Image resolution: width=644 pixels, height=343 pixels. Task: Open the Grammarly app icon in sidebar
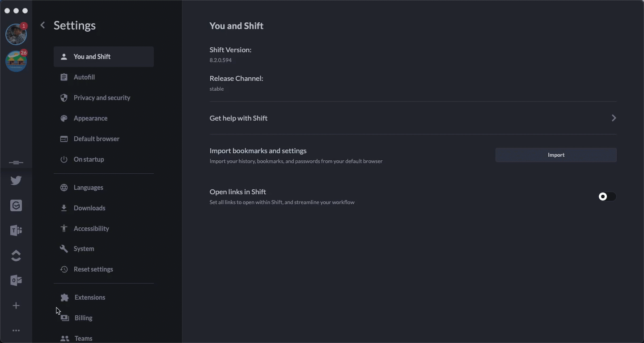[x=16, y=205]
